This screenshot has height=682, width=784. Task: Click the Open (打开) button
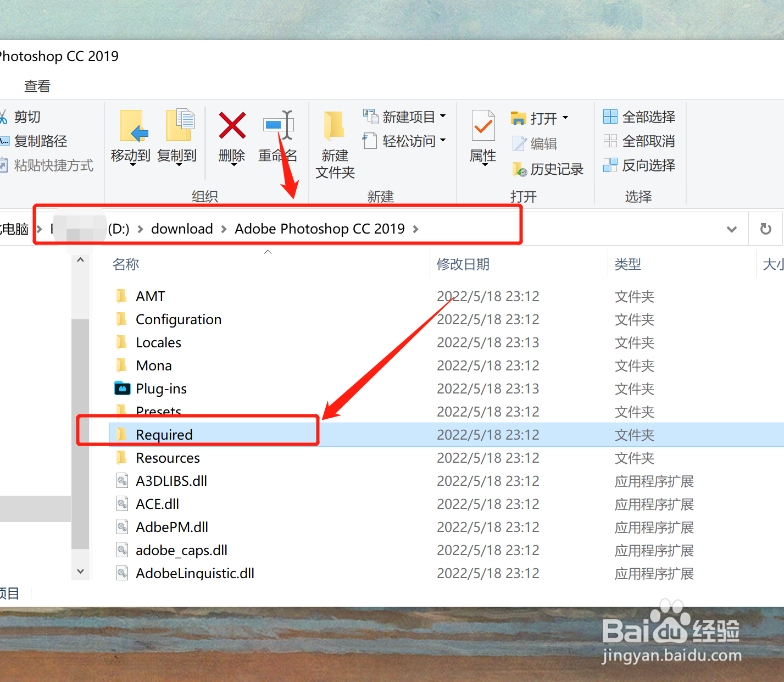point(533,118)
